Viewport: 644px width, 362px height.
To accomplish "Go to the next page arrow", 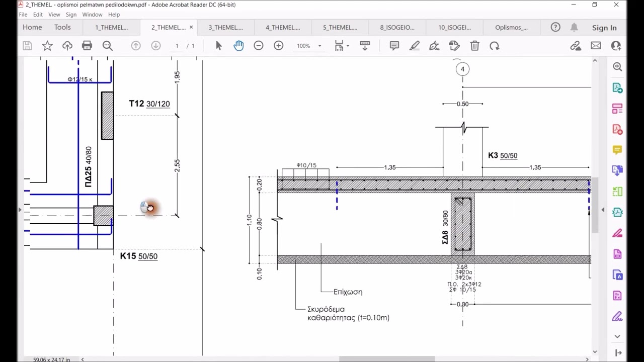I will coord(156,46).
